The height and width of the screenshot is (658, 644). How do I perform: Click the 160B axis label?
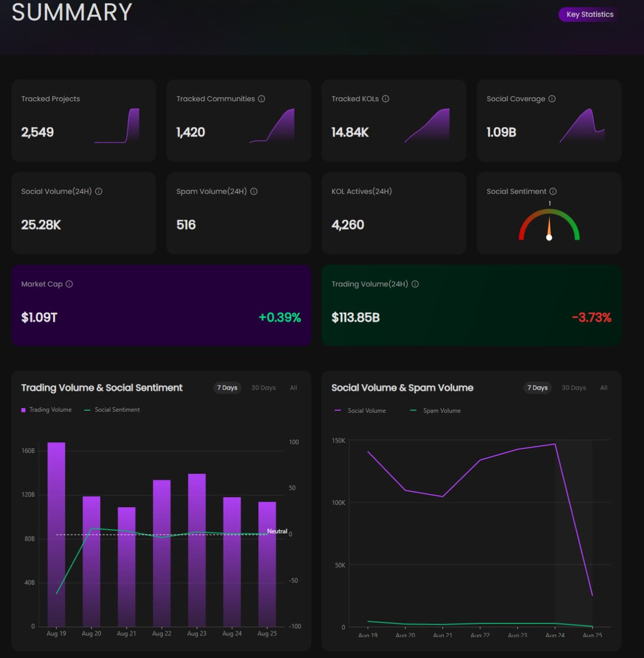[29, 451]
